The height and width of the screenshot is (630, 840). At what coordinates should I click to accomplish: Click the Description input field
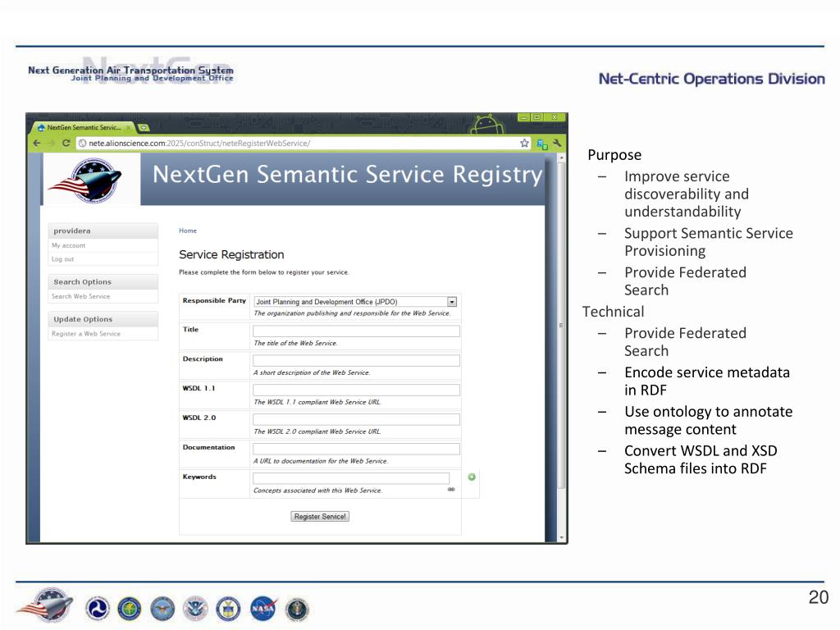[356, 361]
